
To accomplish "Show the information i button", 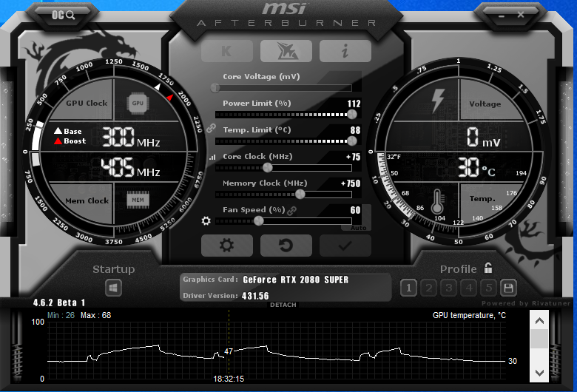I will [345, 51].
